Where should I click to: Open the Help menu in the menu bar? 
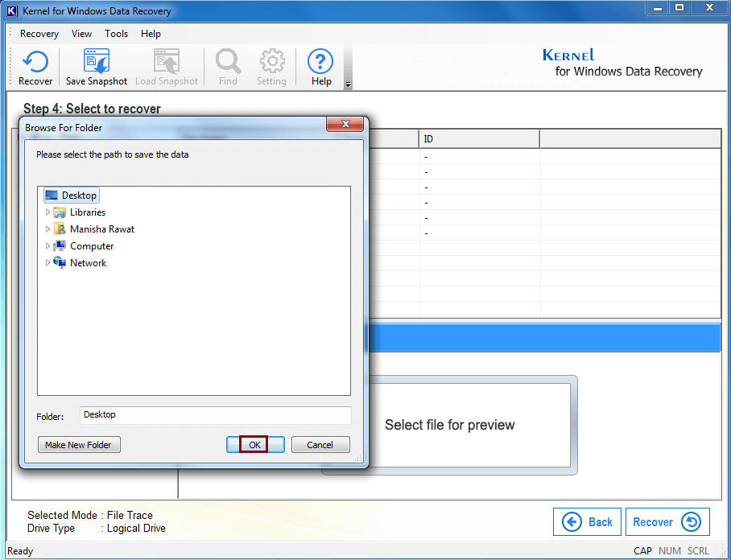tap(151, 34)
